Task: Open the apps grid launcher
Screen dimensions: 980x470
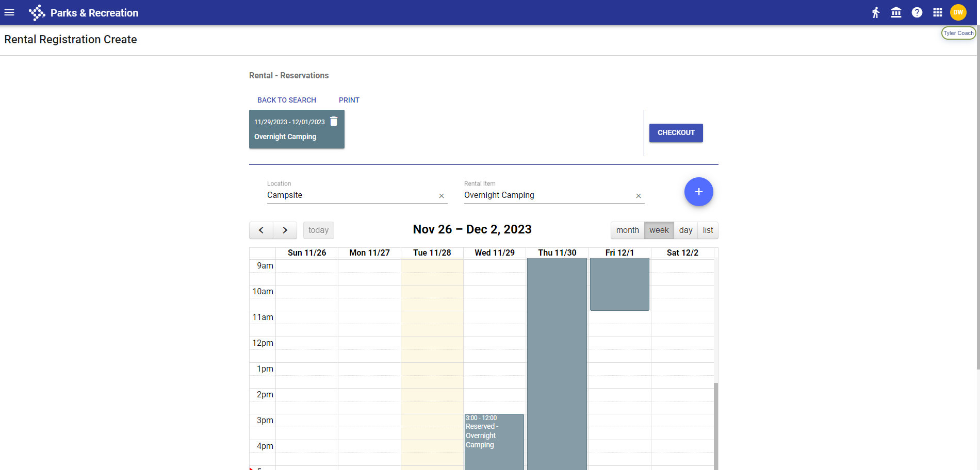Action: coord(937,12)
